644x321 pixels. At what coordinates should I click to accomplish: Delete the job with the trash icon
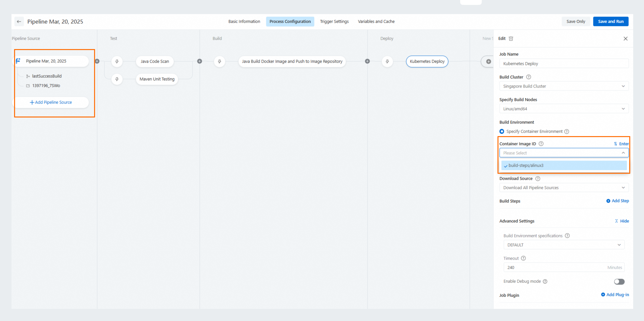[511, 38]
